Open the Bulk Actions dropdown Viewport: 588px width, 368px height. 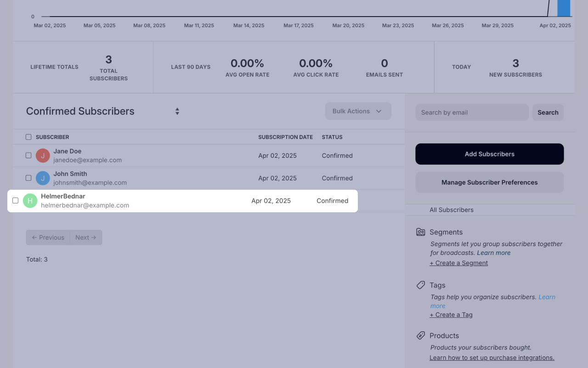(x=358, y=111)
